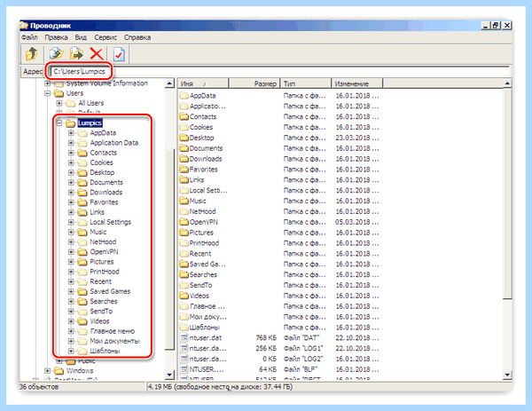This screenshot has width=532, height=411.
Task: Click Windows folder icon in tree
Action: 59,370
